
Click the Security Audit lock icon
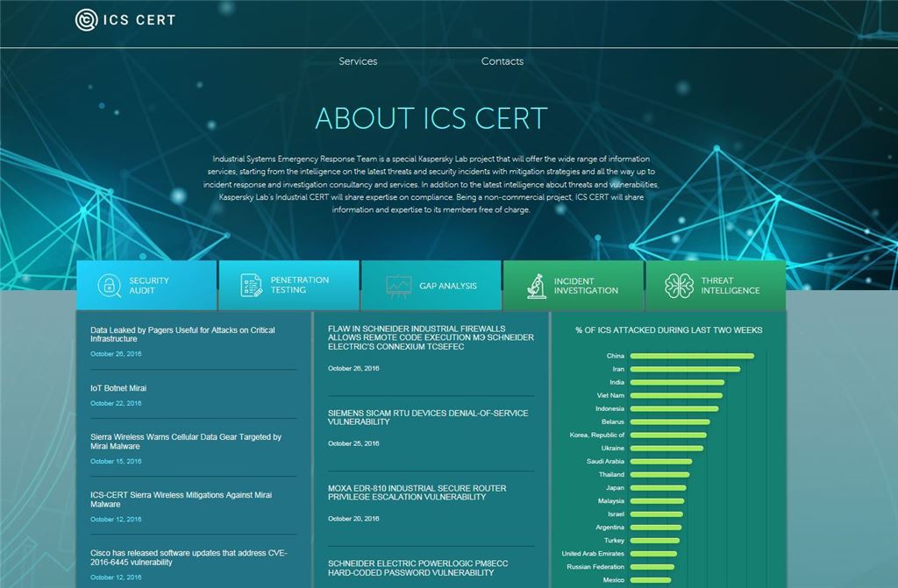point(110,286)
